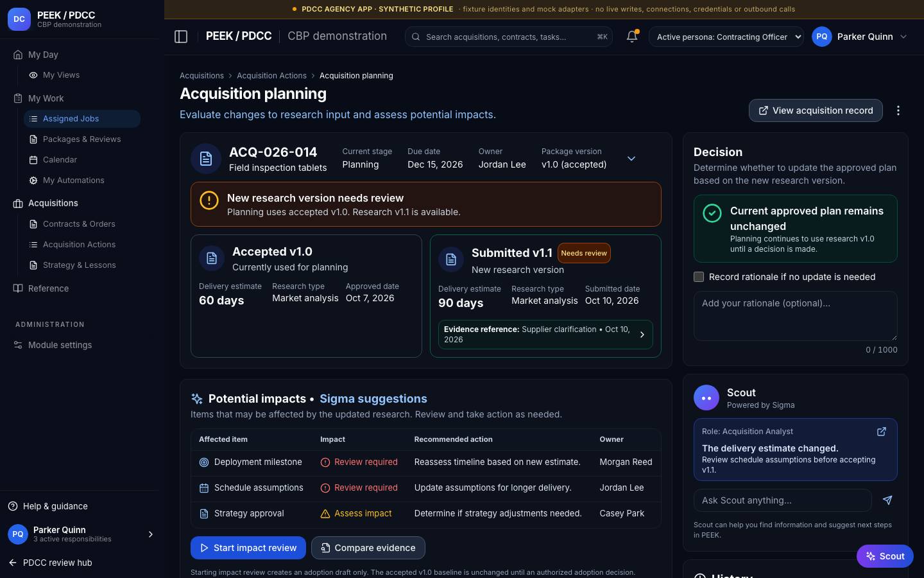Follow the Acquisition Actions breadcrumb link
Screen dimensions: 924x578
pos(271,76)
